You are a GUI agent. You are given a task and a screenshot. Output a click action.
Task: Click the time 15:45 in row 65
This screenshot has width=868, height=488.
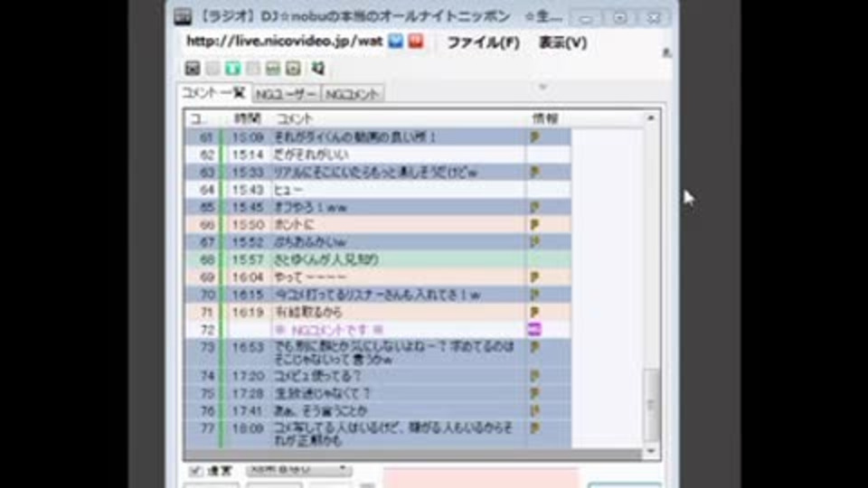click(248, 208)
